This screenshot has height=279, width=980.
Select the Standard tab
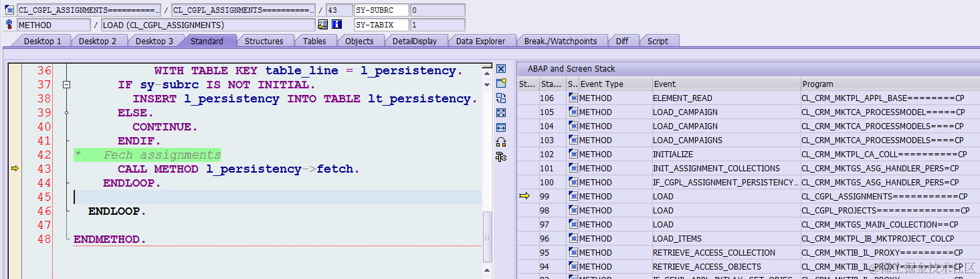[x=207, y=41]
